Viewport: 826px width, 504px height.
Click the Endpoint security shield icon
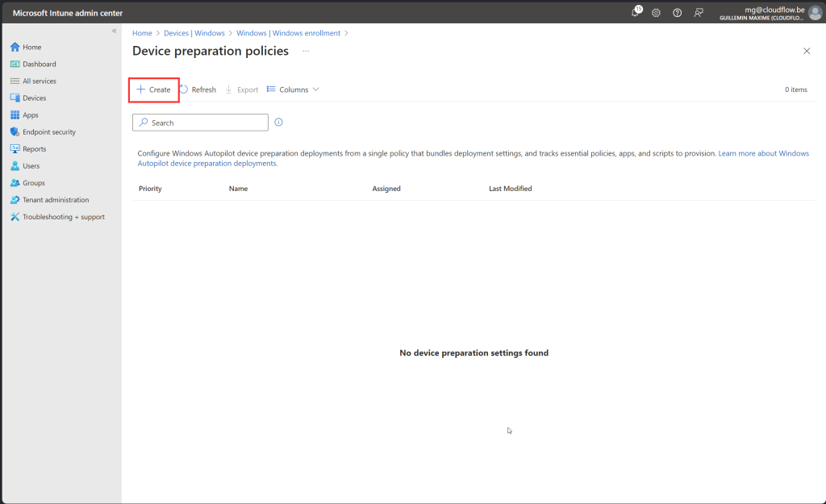15,131
